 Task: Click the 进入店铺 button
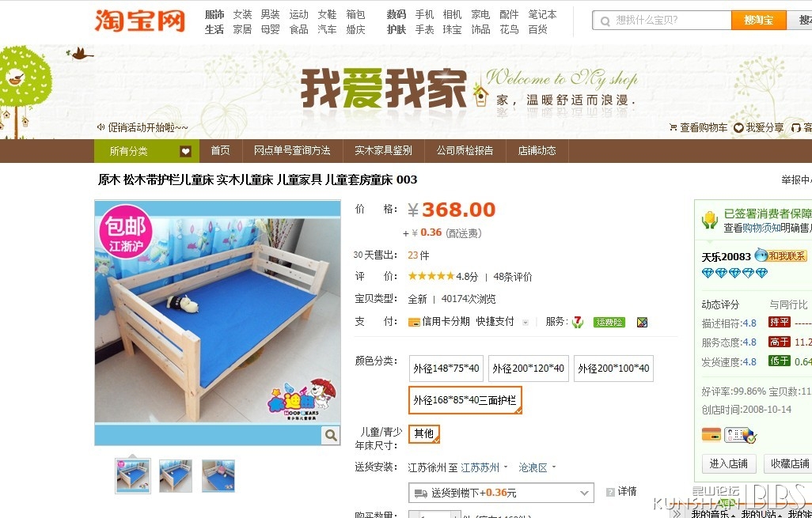pyautogui.click(x=729, y=463)
